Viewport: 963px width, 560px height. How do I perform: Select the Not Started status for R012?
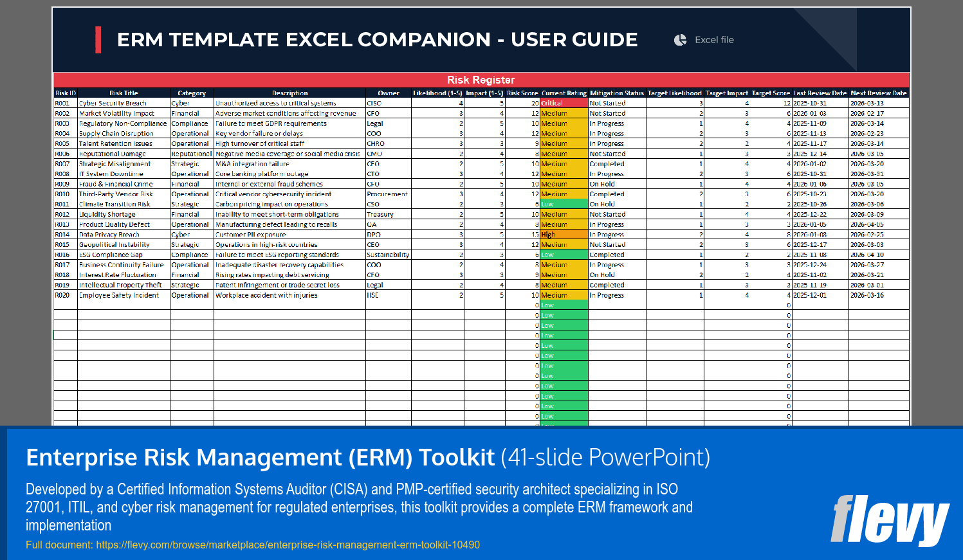[x=618, y=212]
